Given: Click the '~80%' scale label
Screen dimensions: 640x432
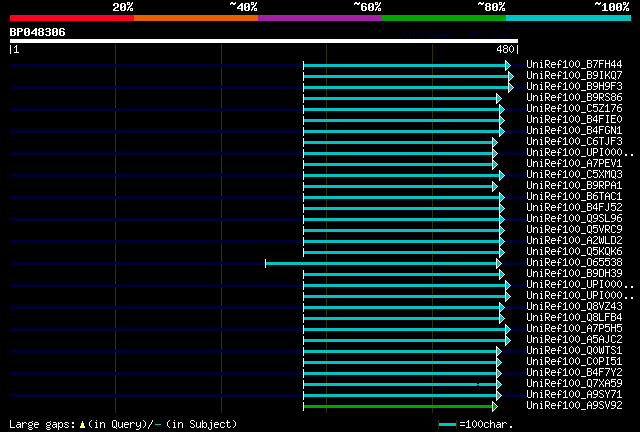Looking at the screenshot, I should point(491,7).
